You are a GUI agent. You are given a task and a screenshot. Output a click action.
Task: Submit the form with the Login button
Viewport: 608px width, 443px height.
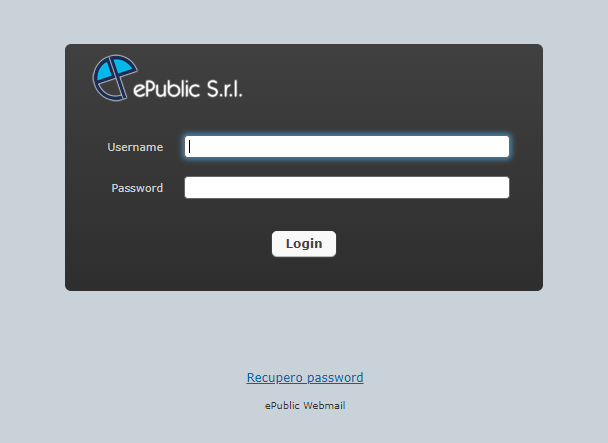pos(304,244)
